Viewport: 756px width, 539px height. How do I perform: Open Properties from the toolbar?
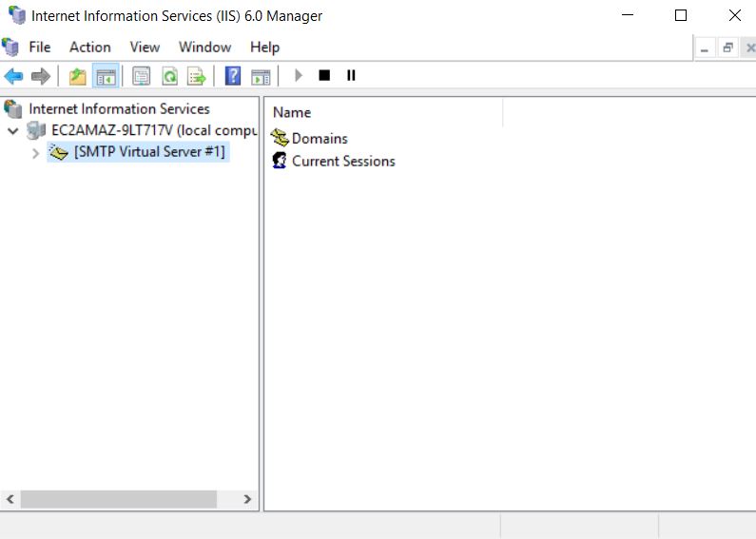click(x=142, y=76)
